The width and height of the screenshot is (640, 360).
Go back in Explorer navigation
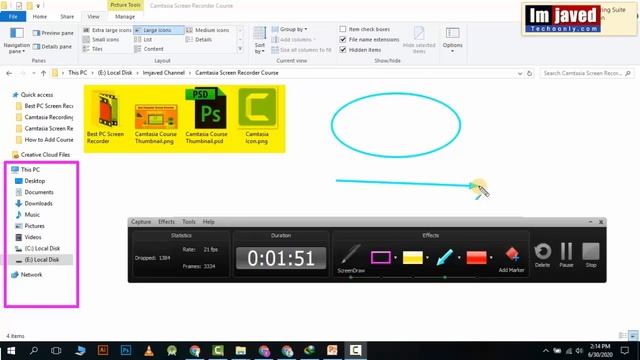pos(9,73)
